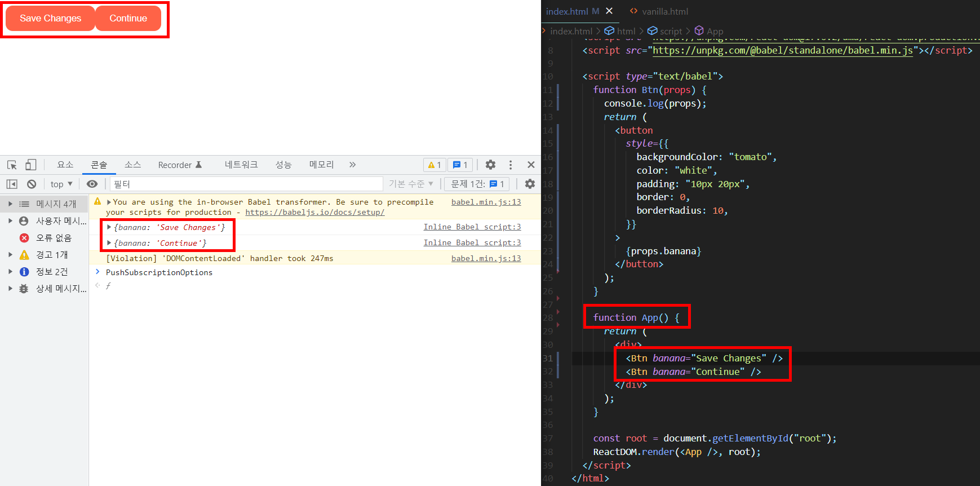Click the backgroundColor "tomato" value
Image resolution: width=980 pixels, height=486 pixels.
coord(750,157)
